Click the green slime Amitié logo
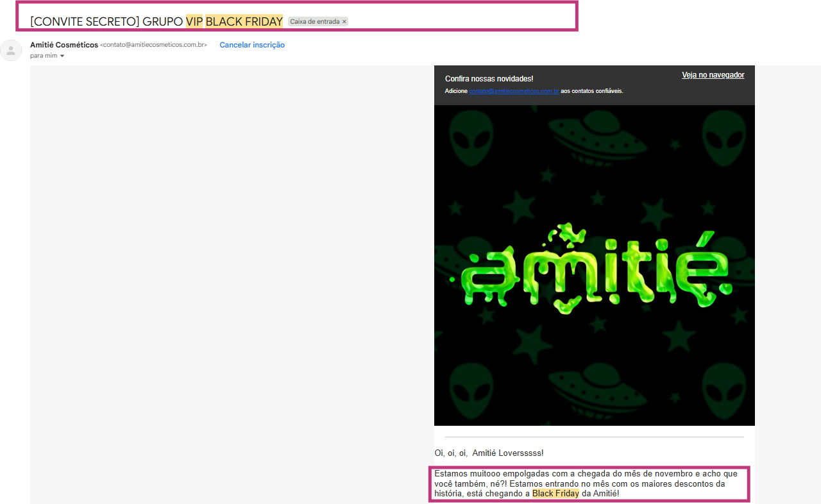Screen dimensions: 821x504 click(x=594, y=269)
